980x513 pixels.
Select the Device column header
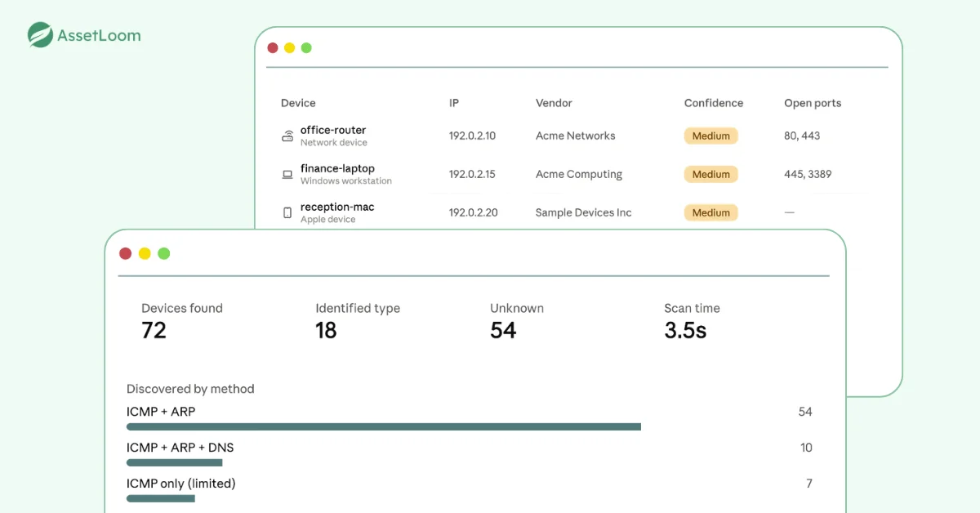pos(298,103)
